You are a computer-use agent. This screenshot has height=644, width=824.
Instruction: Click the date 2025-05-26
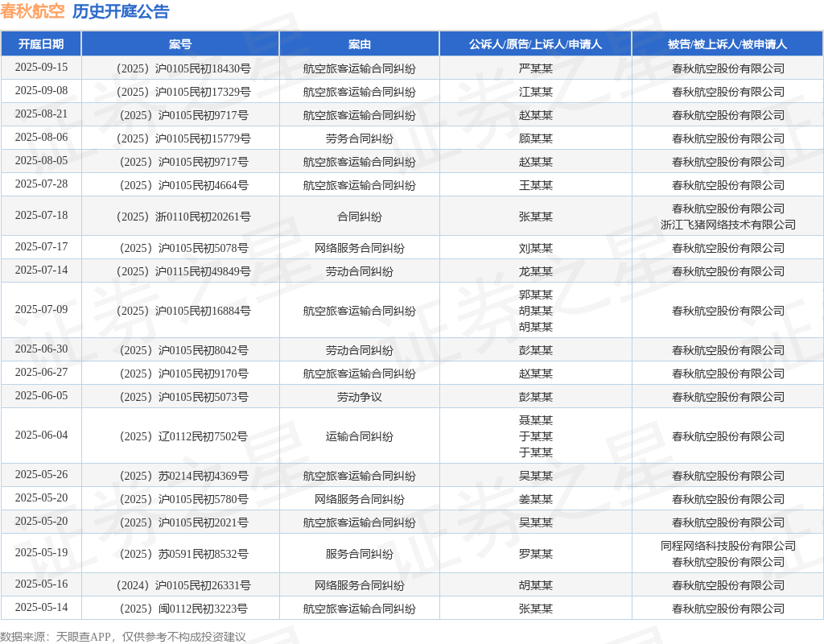pos(42,475)
